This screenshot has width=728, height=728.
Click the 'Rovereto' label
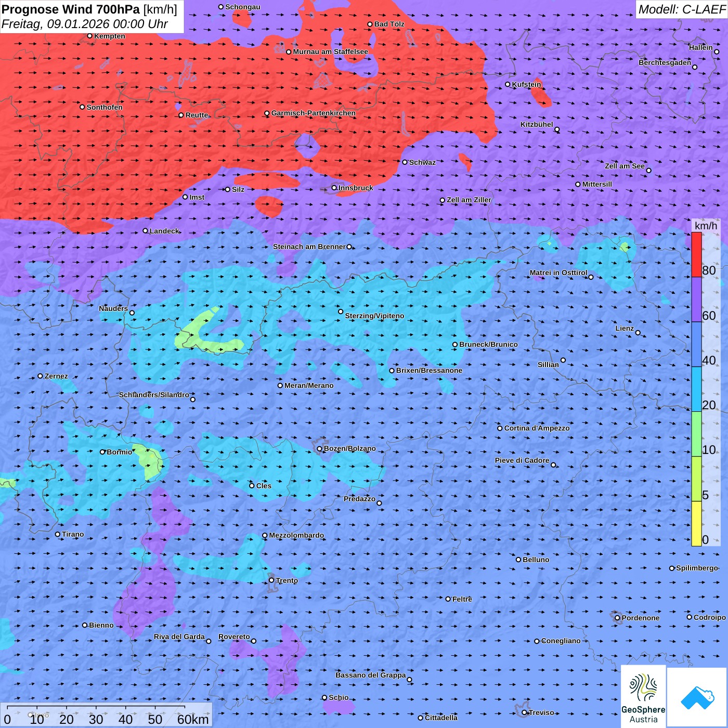tap(234, 636)
